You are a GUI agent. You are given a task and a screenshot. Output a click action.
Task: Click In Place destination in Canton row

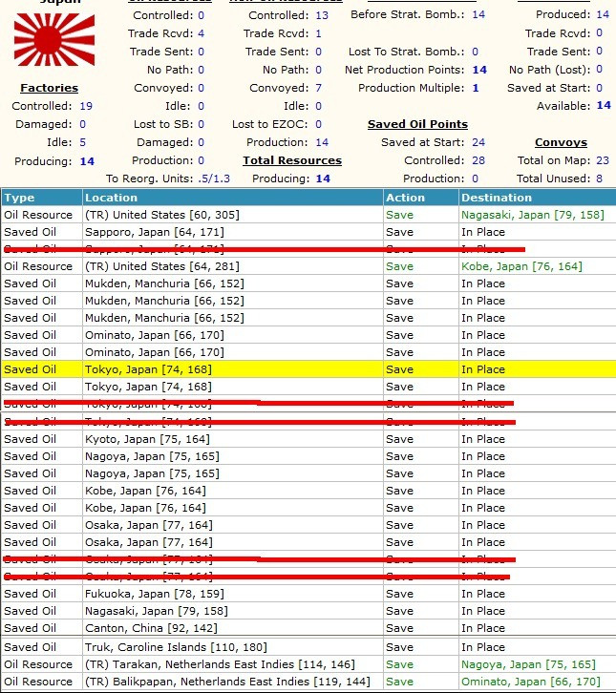[483, 628]
